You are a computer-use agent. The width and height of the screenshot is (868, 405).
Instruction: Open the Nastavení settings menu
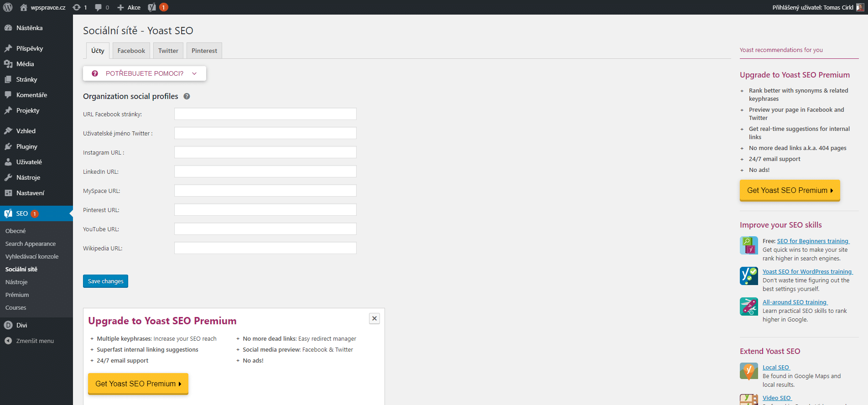[x=36, y=193]
